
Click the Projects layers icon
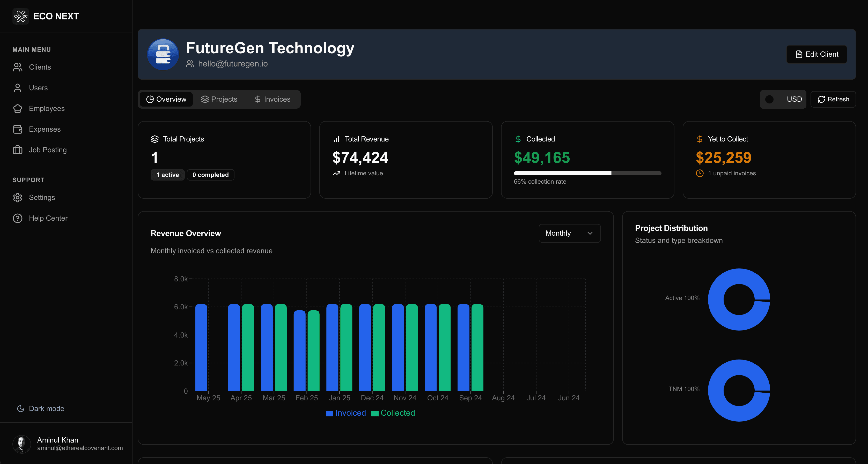205,99
